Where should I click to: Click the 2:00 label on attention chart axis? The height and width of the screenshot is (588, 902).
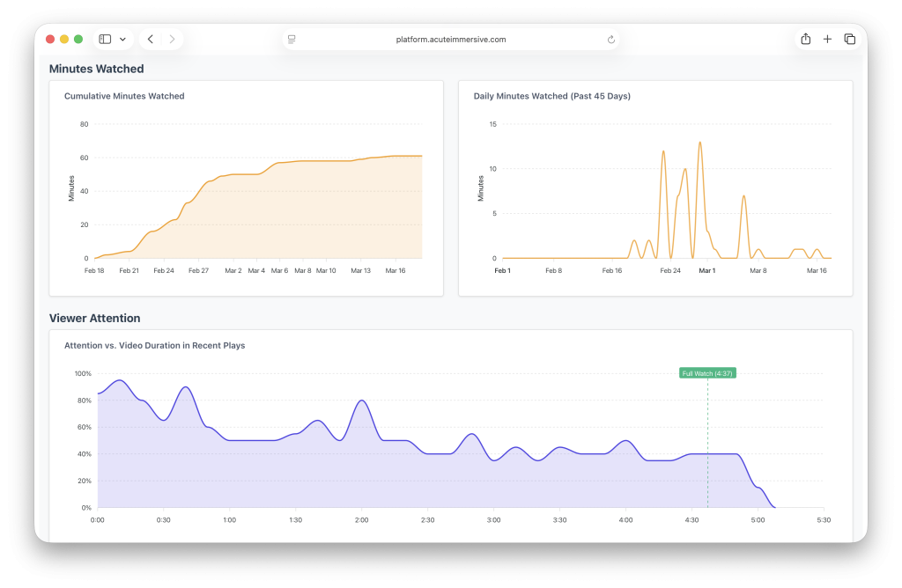(361, 520)
